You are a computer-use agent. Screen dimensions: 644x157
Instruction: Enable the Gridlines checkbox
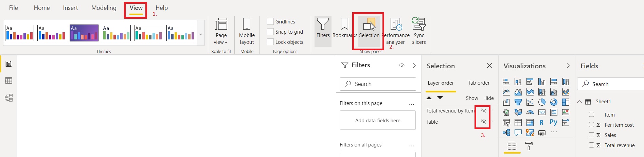coord(270,22)
